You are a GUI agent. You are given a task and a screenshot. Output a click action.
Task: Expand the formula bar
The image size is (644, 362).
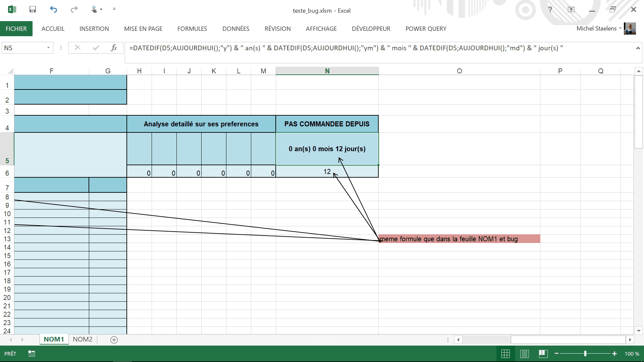coord(638,48)
